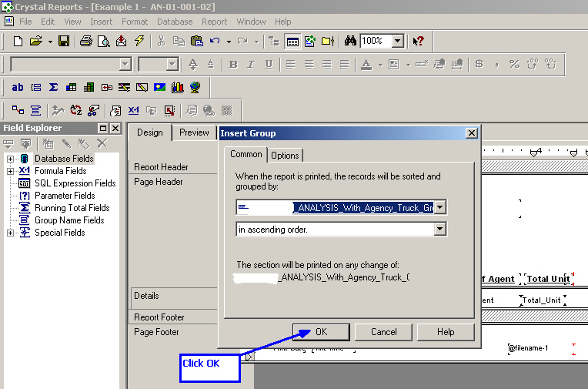The height and width of the screenshot is (389, 588).
Task: Click the Print icon
Action: [x=86, y=41]
